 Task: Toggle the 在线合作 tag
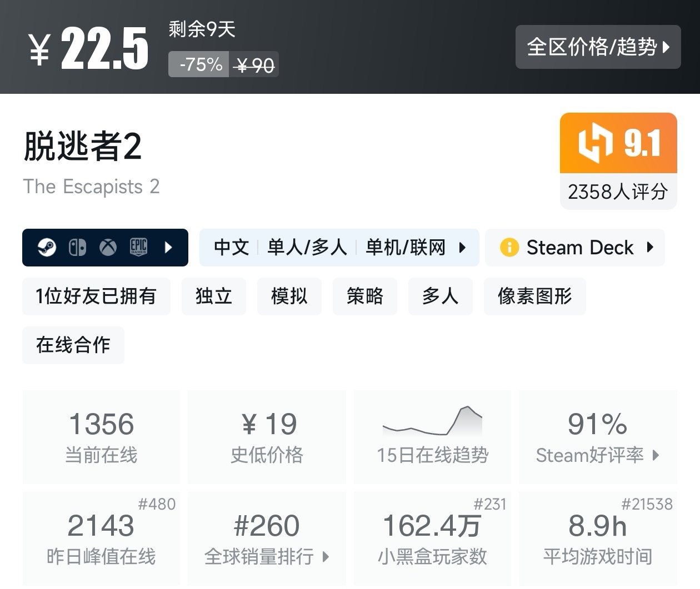click(x=73, y=345)
